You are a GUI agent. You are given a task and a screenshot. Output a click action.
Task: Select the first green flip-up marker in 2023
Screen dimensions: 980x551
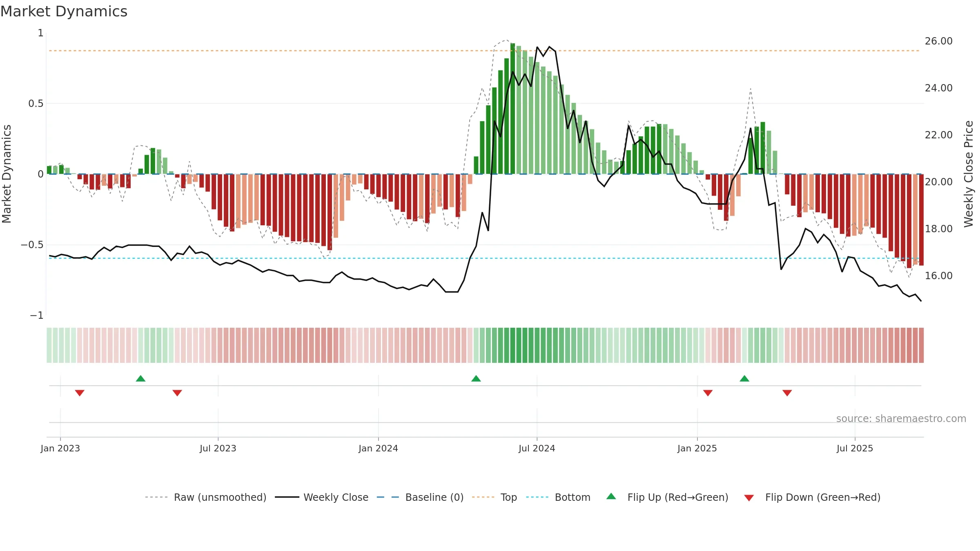point(140,378)
